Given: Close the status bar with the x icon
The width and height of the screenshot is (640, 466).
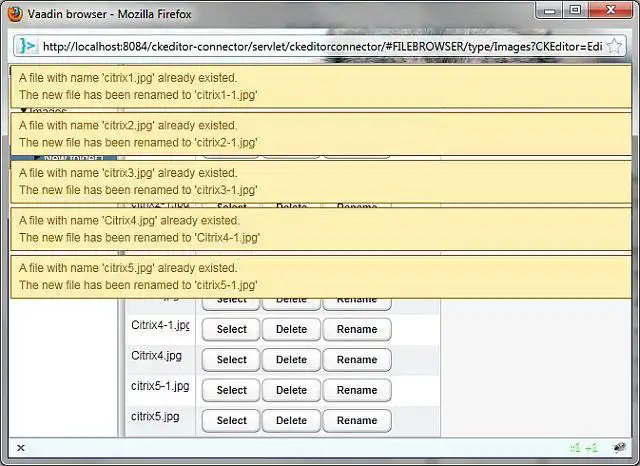Looking at the screenshot, I should pos(21,448).
